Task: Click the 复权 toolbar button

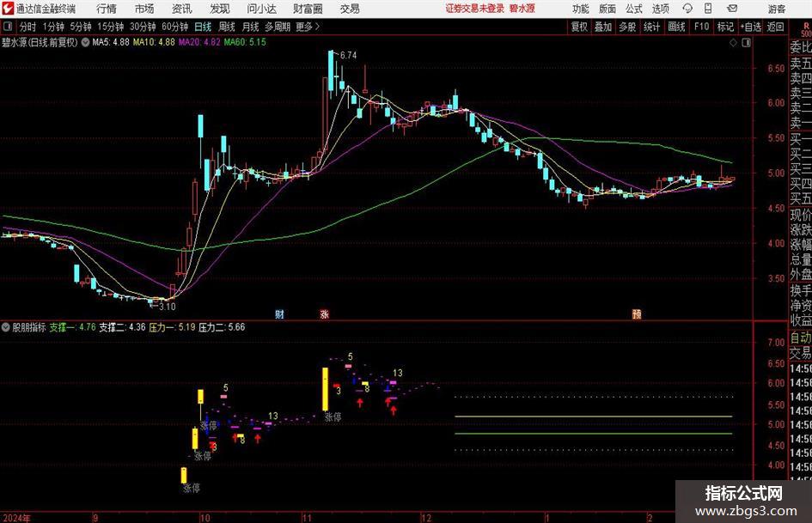Action: pyautogui.click(x=579, y=27)
